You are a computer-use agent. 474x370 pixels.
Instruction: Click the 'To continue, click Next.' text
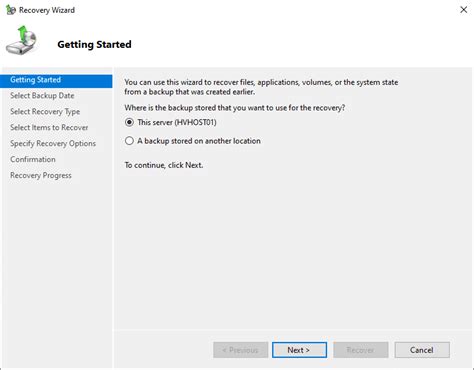[x=164, y=165]
